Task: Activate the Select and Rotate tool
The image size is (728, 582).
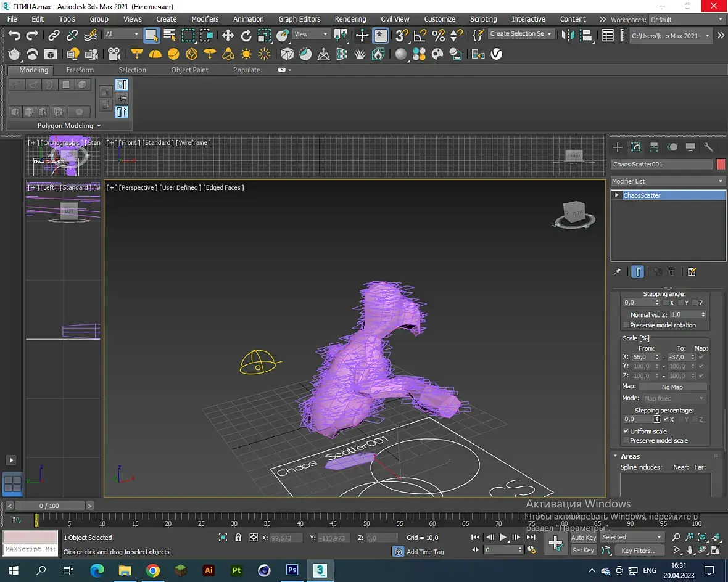Action: 246,35
